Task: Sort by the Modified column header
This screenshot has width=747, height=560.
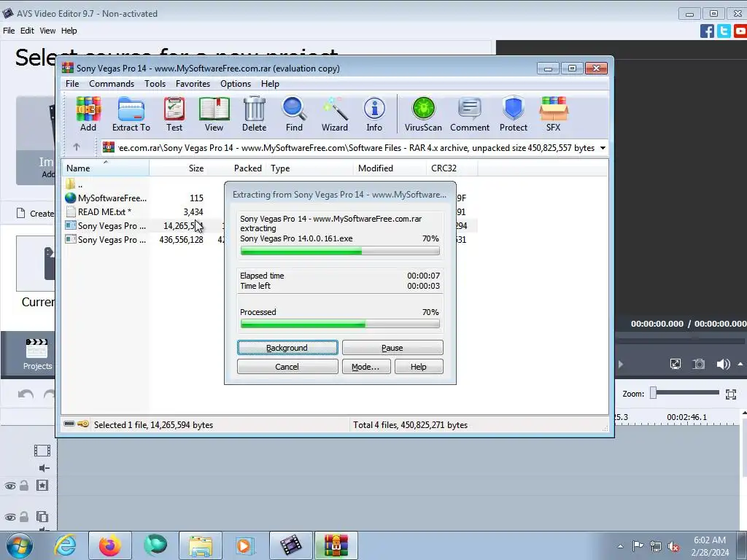Action: (x=390, y=168)
